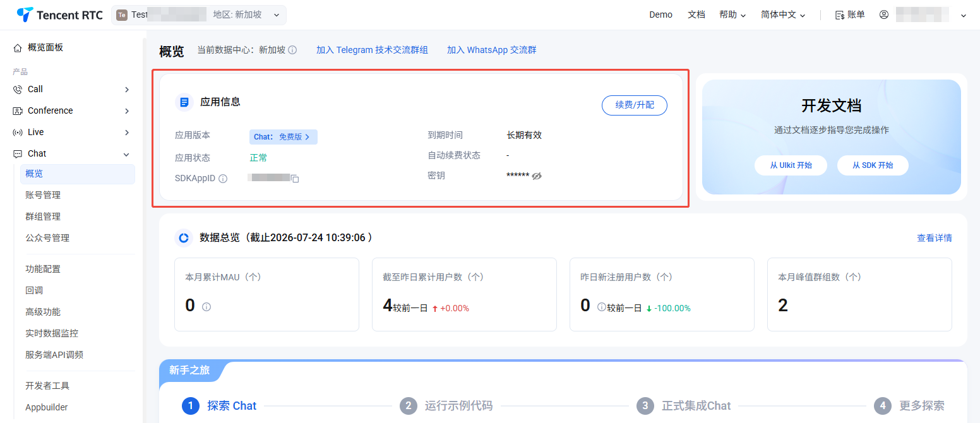
Task: Click the 开发文档 heading
Action: (x=831, y=105)
